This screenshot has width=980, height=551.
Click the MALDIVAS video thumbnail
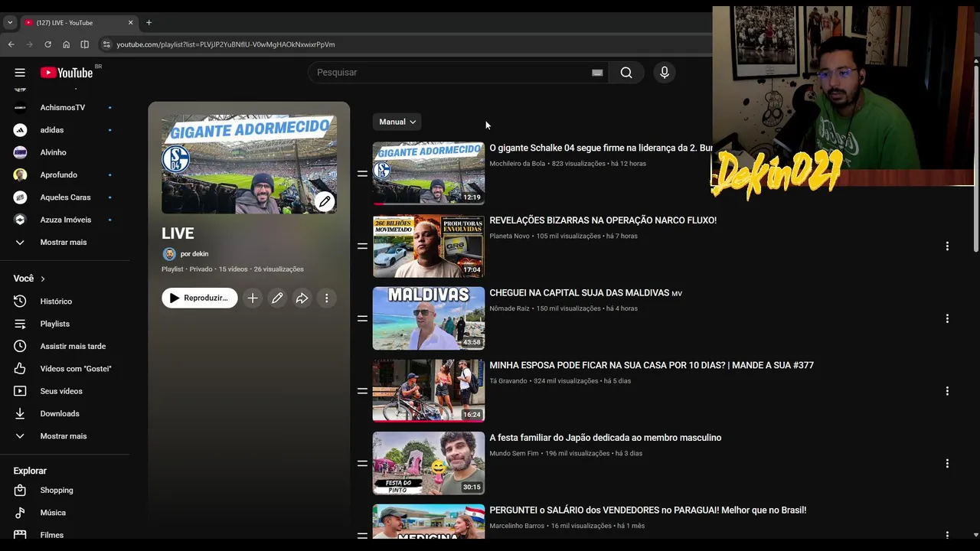tap(429, 318)
